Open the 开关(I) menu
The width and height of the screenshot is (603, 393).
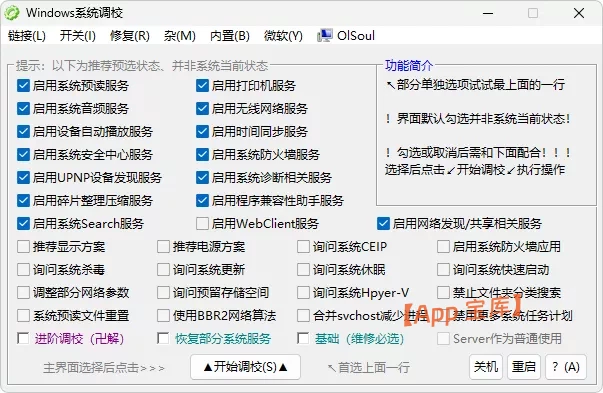coord(77,36)
